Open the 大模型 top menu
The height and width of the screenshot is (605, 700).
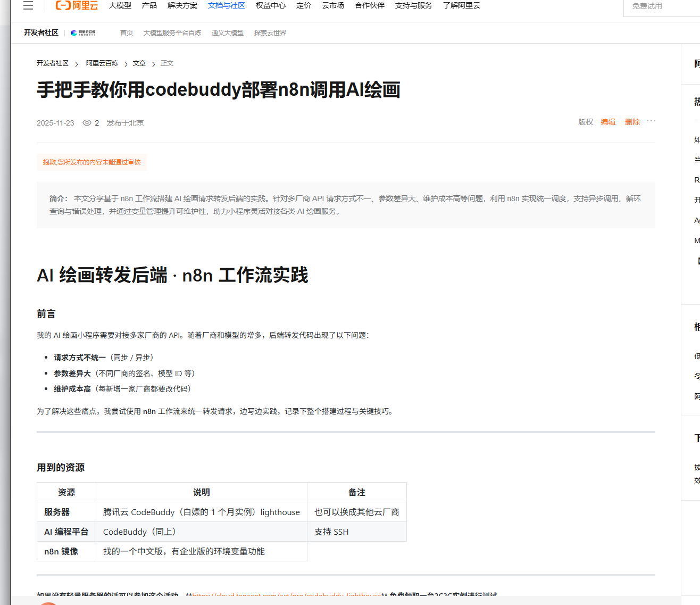120,6
